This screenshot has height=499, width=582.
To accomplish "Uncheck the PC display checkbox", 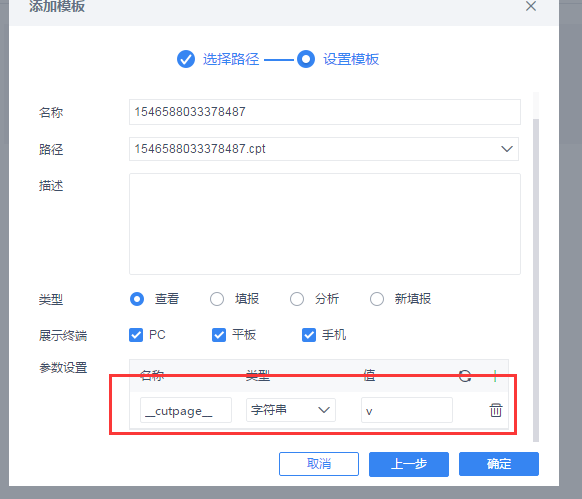I will 136,335.
